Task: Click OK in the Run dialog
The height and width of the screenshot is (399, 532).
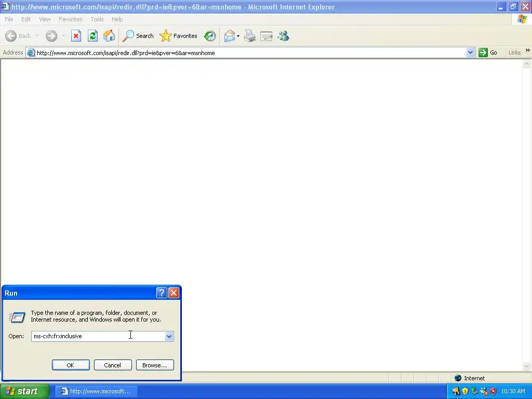Action: click(x=71, y=365)
